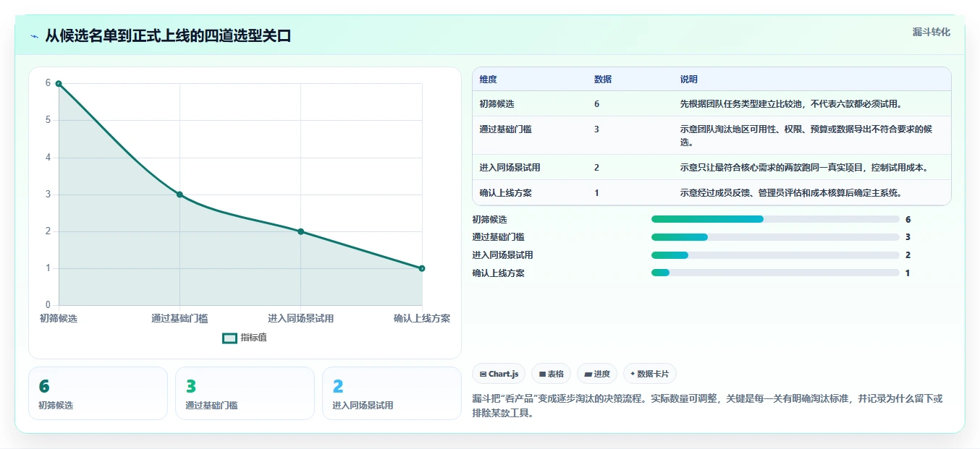Click the description starting 示意只让最符合核心需求

click(x=804, y=168)
